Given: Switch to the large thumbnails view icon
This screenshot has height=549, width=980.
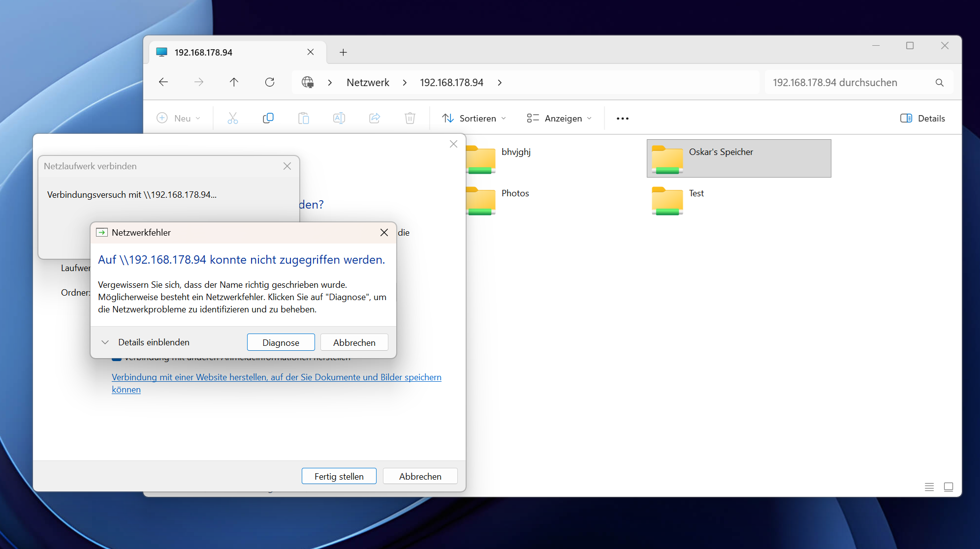Looking at the screenshot, I should [x=948, y=487].
